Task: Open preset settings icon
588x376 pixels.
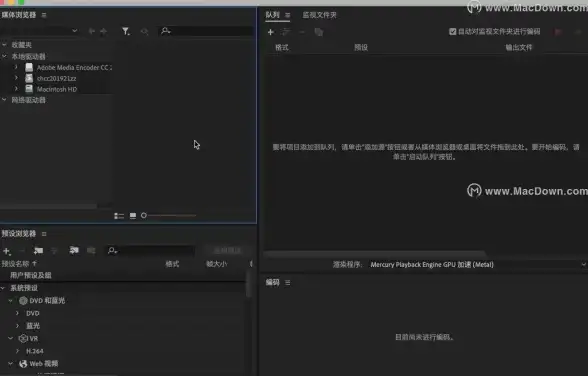Action: (54, 251)
